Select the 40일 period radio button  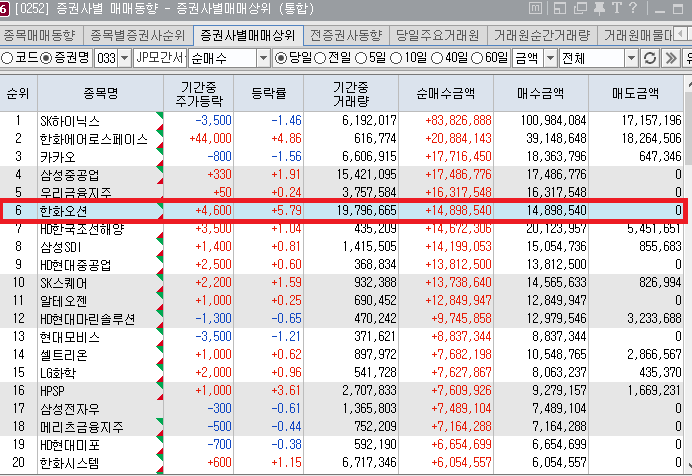coord(437,58)
